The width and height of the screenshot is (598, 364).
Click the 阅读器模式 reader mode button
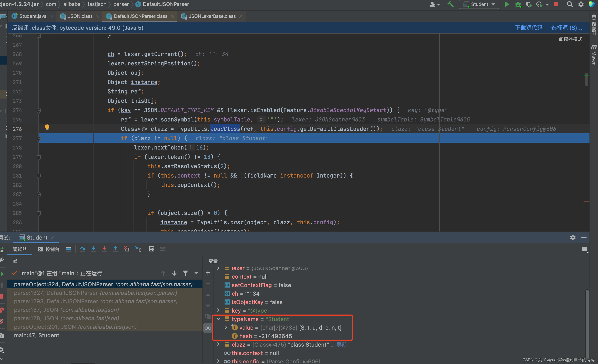[x=570, y=39]
